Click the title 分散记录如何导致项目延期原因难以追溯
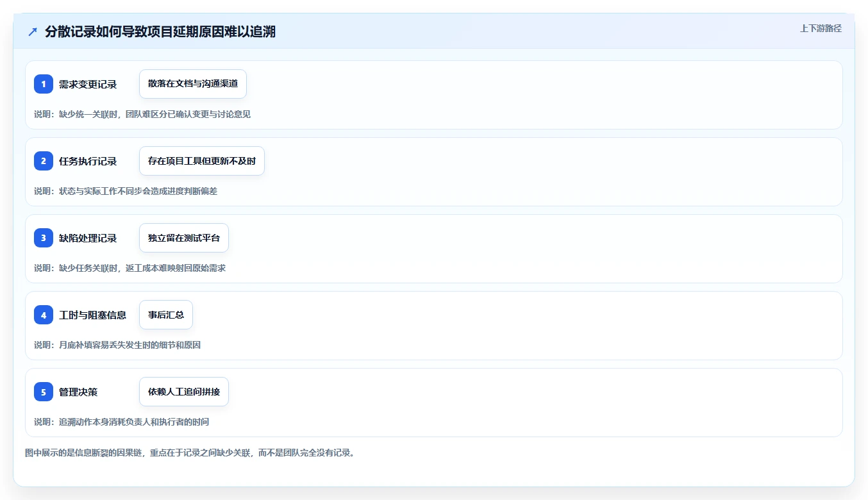This screenshot has width=868, height=500. click(160, 32)
